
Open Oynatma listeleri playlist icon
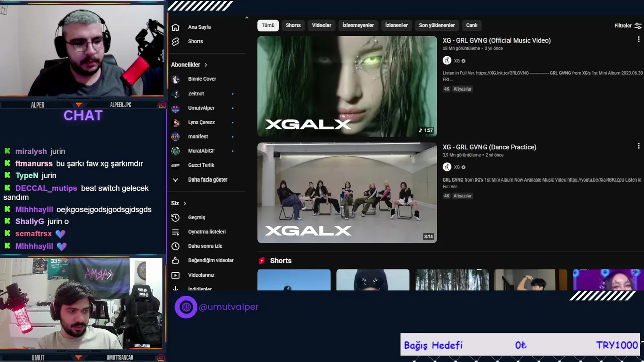pos(175,232)
